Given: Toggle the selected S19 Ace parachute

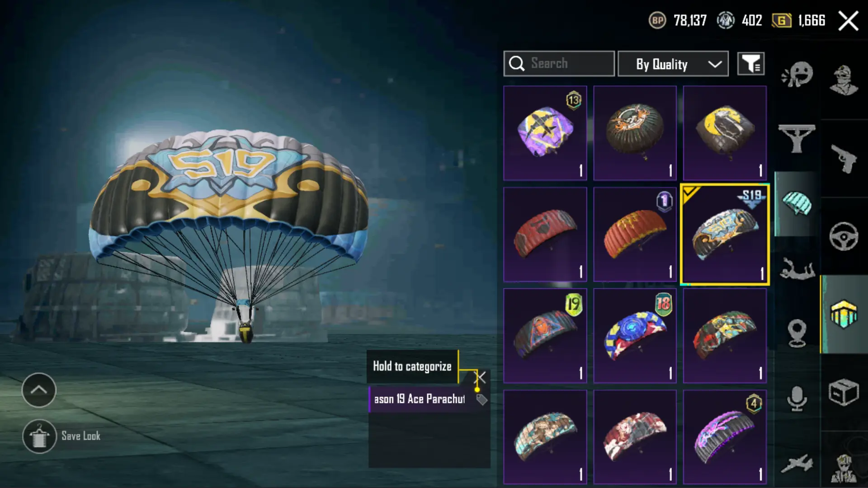Looking at the screenshot, I should point(725,235).
